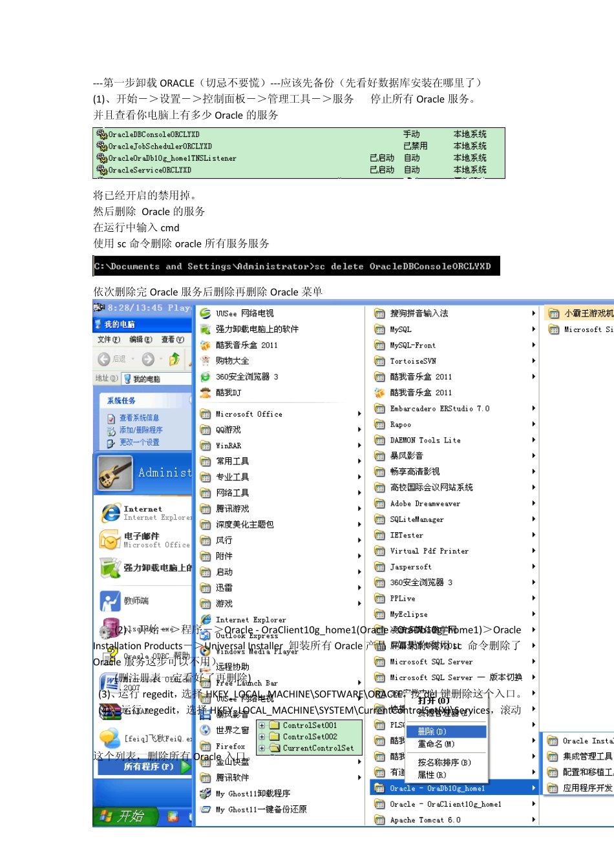The width and height of the screenshot is (614, 868).
Task: Open the MySQL program folder icon
Action: click(x=379, y=329)
